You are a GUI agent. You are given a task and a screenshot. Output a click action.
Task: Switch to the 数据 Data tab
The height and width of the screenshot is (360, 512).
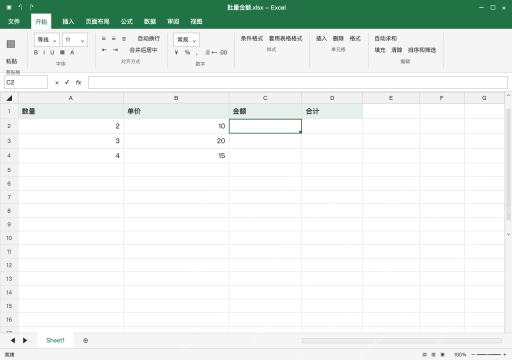[x=150, y=21]
